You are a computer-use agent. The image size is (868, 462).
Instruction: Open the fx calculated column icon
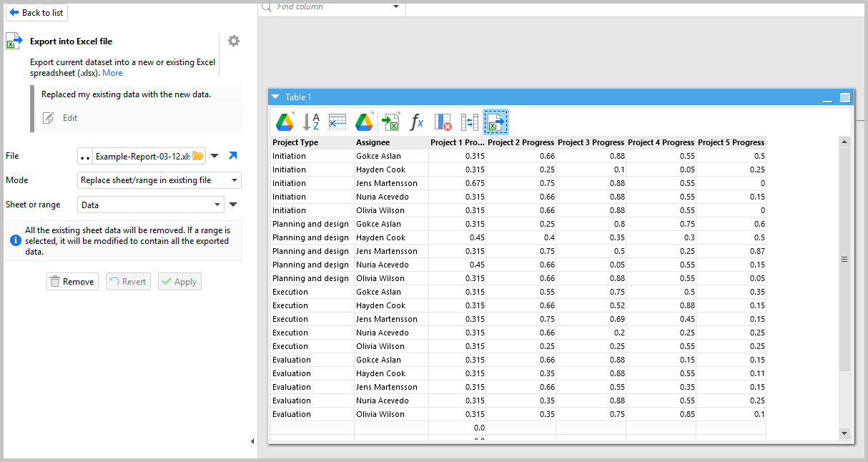(x=417, y=122)
